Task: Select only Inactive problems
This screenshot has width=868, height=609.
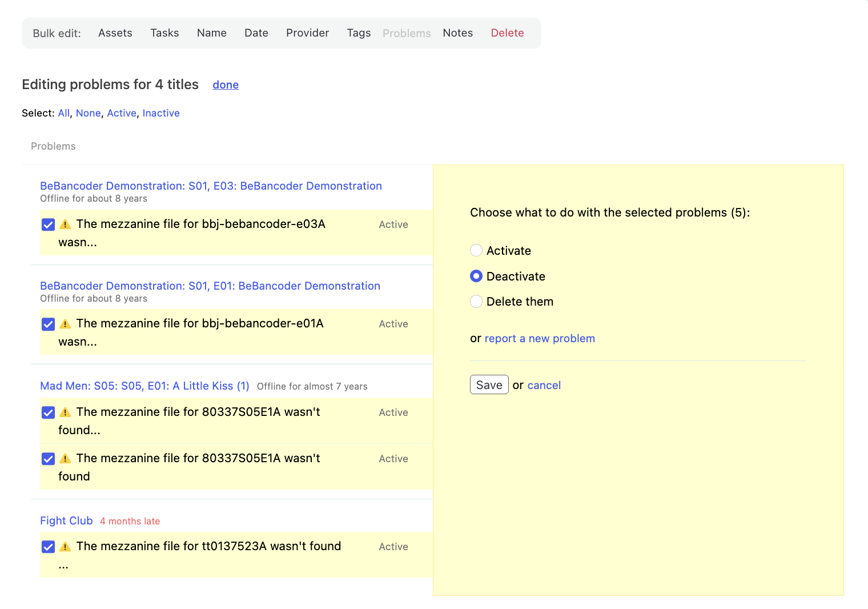Action: pos(161,113)
